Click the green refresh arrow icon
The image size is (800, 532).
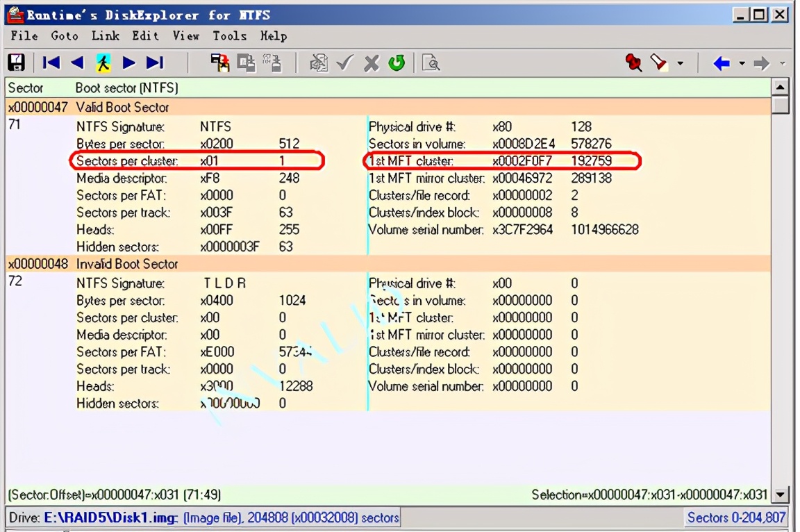point(397,63)
